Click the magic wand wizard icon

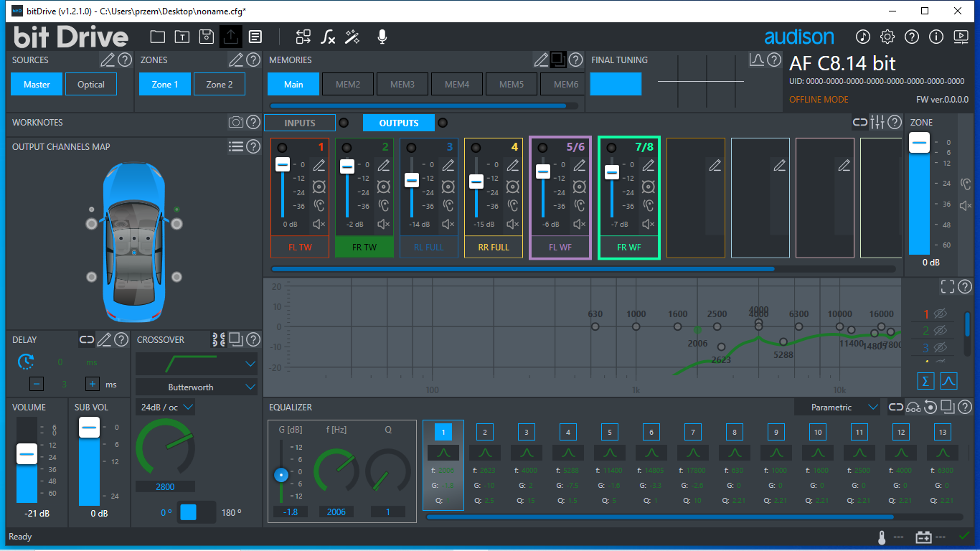(x=352, y=37)
